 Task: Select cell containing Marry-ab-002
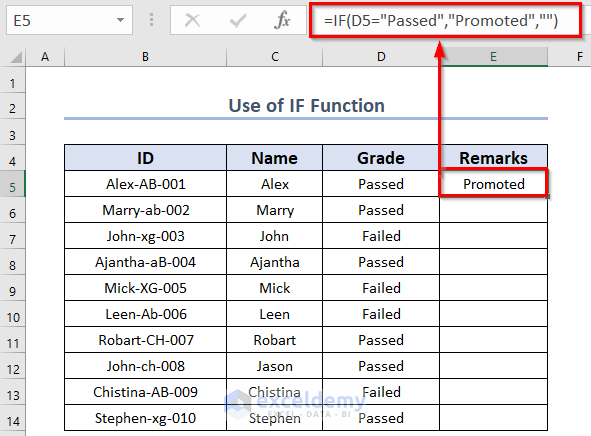145,210
